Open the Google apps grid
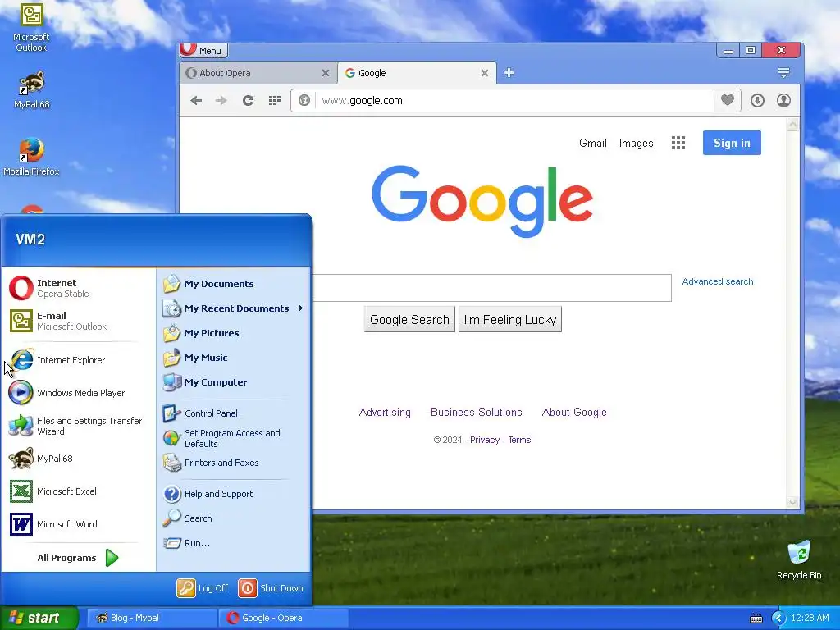This screenshot has width=840, height=630. (678, 143)
